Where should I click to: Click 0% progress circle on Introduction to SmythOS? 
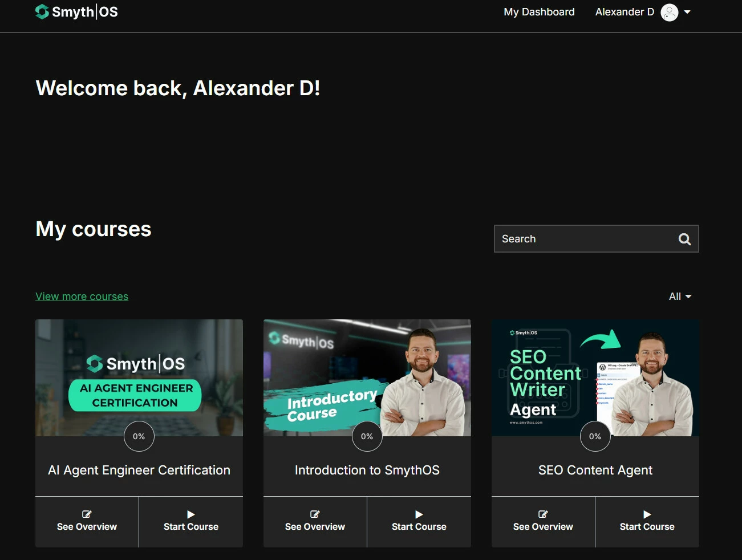(x=367, y=436)
